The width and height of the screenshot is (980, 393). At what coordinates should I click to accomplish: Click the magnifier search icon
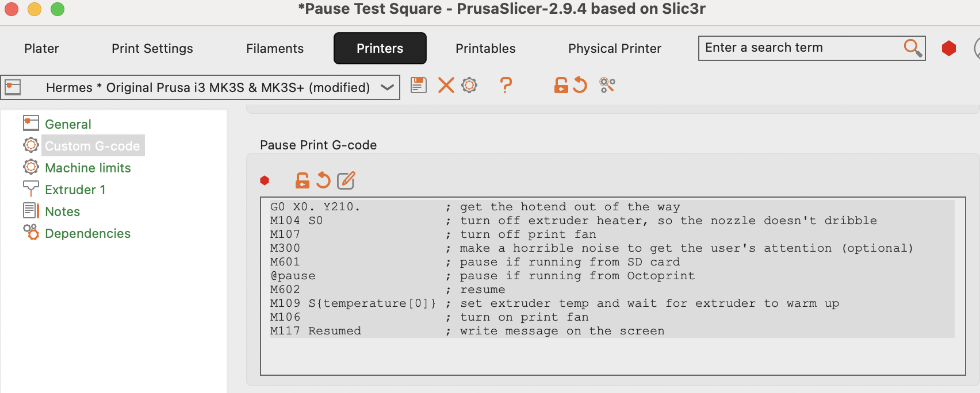[x=912, y=48]
